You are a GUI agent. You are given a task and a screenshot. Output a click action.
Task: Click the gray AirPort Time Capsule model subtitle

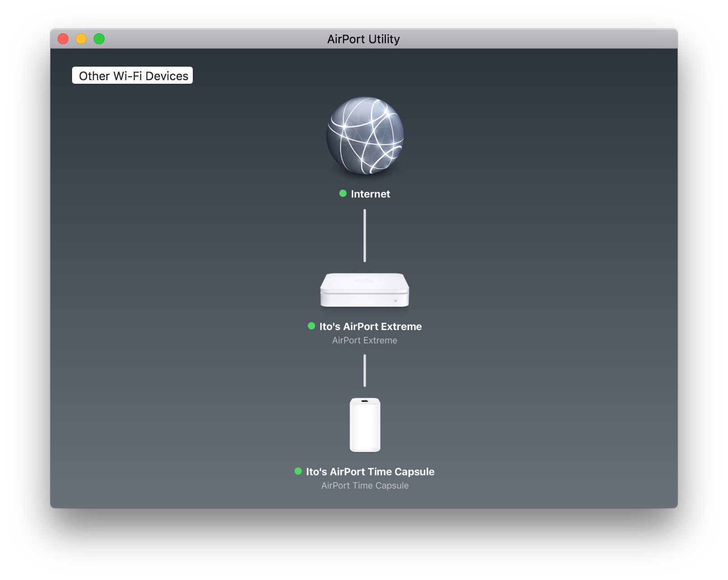pyautogui.click(x=364, y=485)
